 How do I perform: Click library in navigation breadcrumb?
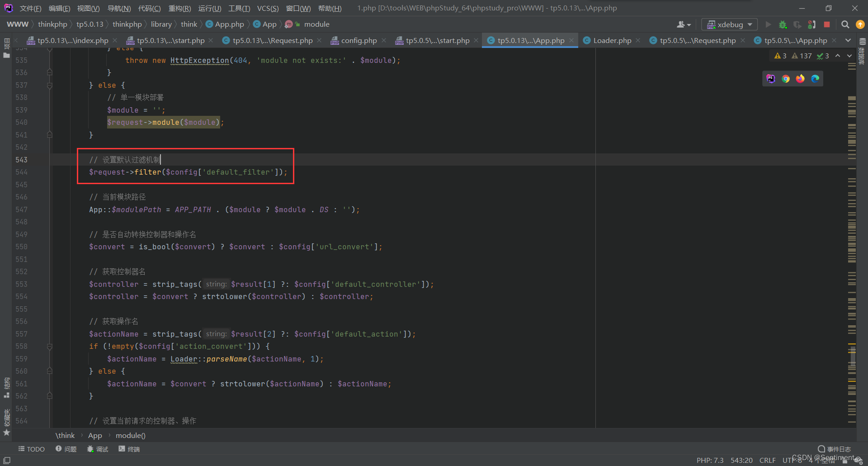[161, 24]
